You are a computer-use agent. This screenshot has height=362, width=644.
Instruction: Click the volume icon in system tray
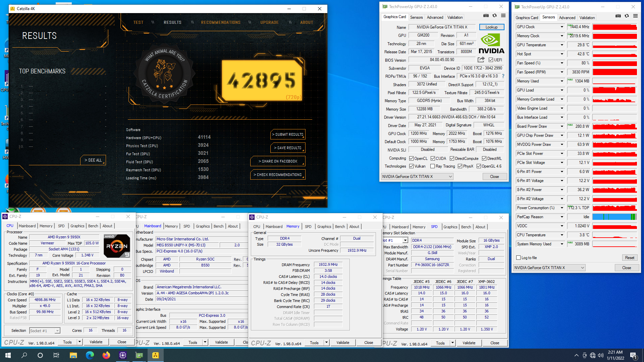[600, 355]
